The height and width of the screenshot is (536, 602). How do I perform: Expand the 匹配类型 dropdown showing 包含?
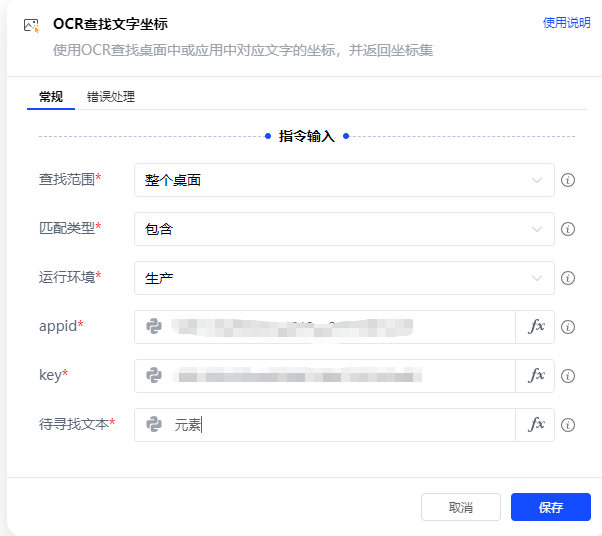coord(344,229)
